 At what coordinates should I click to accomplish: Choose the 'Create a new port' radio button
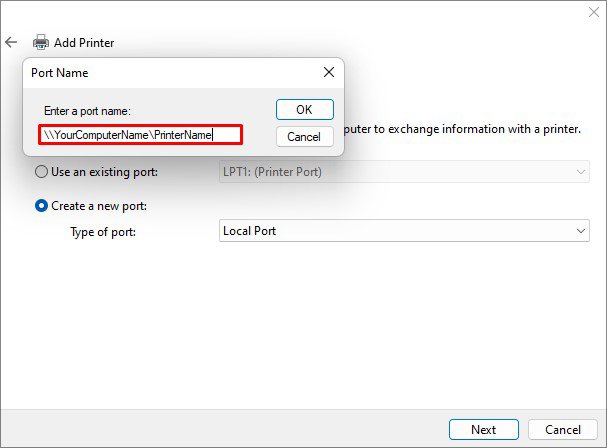pos(41,206)
